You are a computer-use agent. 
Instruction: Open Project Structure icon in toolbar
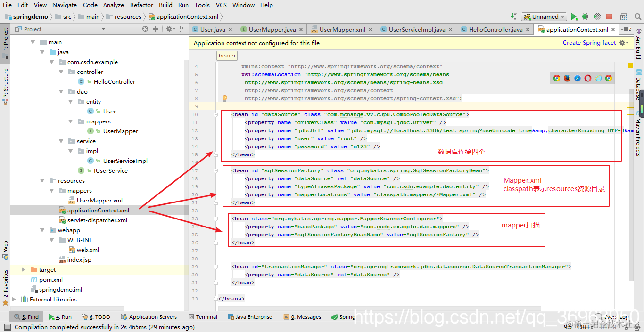[x=624, y=16]
